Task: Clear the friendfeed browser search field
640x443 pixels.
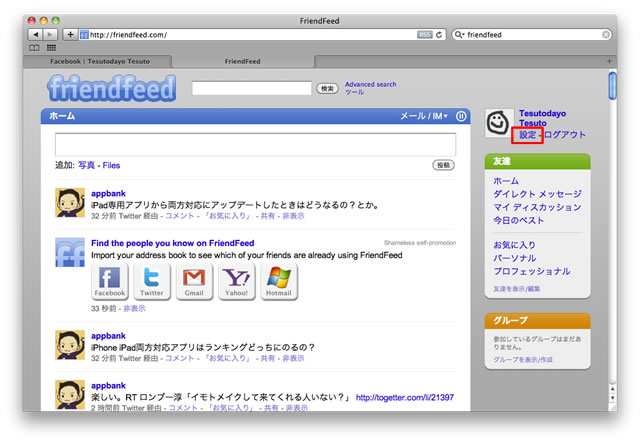Action: 606,35
